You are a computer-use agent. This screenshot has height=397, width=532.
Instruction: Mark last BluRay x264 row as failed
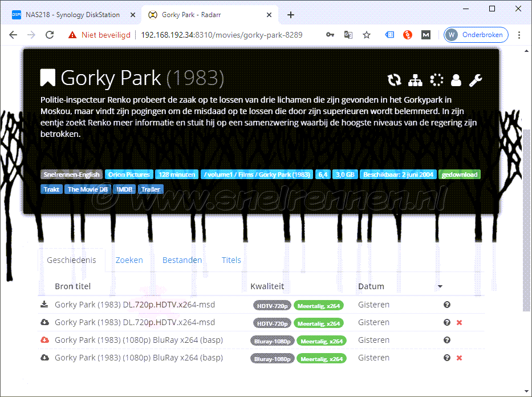tap(460, 358)
